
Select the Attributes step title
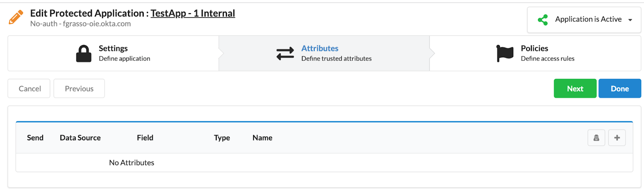click(x=320, y=48)
